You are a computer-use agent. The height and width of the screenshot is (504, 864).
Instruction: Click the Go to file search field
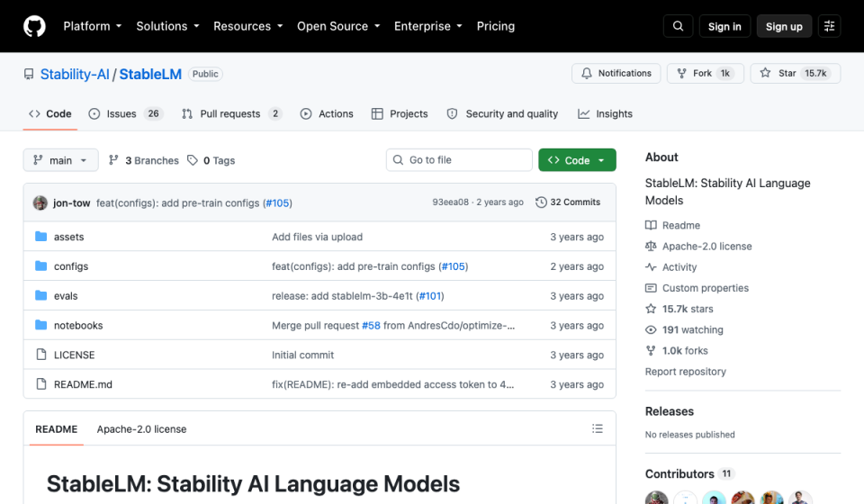[459, 159]
